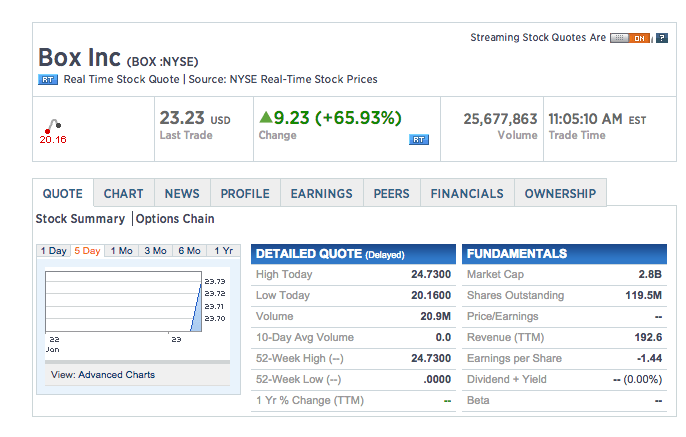Open the NEWS tab
Image resolution: width=686 pixels, height=437 pixels.
[x=182, y=193]
